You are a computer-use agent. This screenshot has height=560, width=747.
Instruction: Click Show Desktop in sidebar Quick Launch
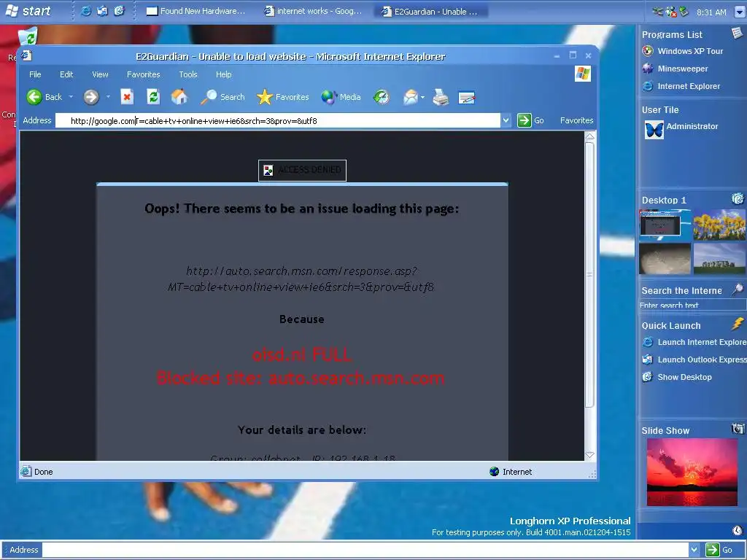[677, 377]
